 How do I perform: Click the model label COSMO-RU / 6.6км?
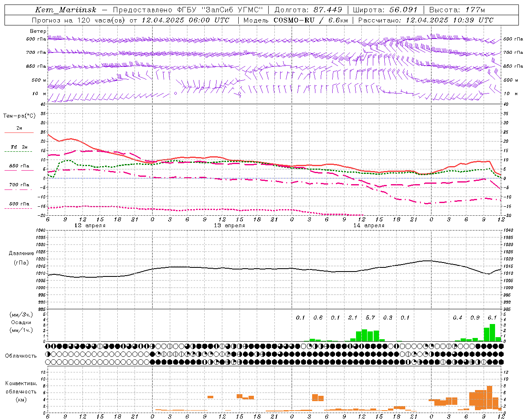tap(310, 20)
